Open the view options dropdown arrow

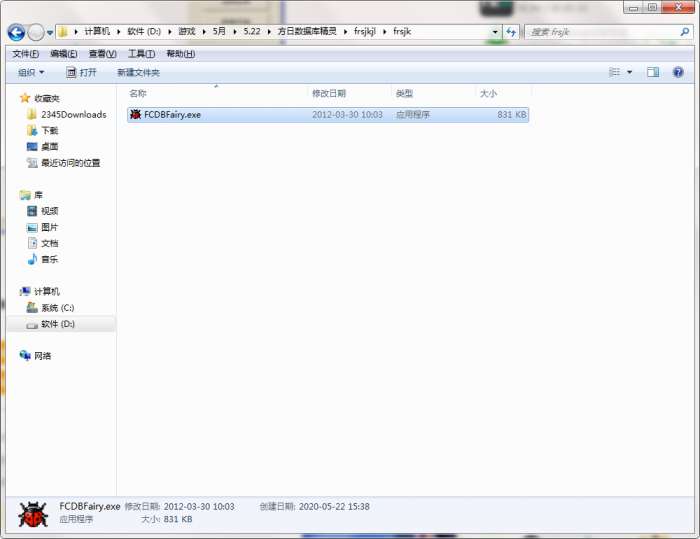click(629, 72)
